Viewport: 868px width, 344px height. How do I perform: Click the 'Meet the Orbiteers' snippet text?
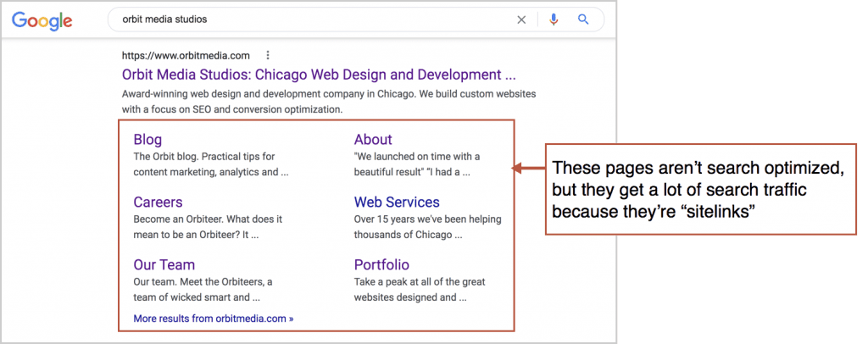203,289
